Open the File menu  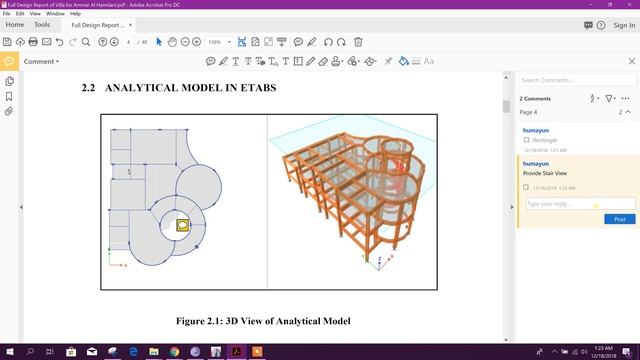pyautogui.click(x=7, y=13)
